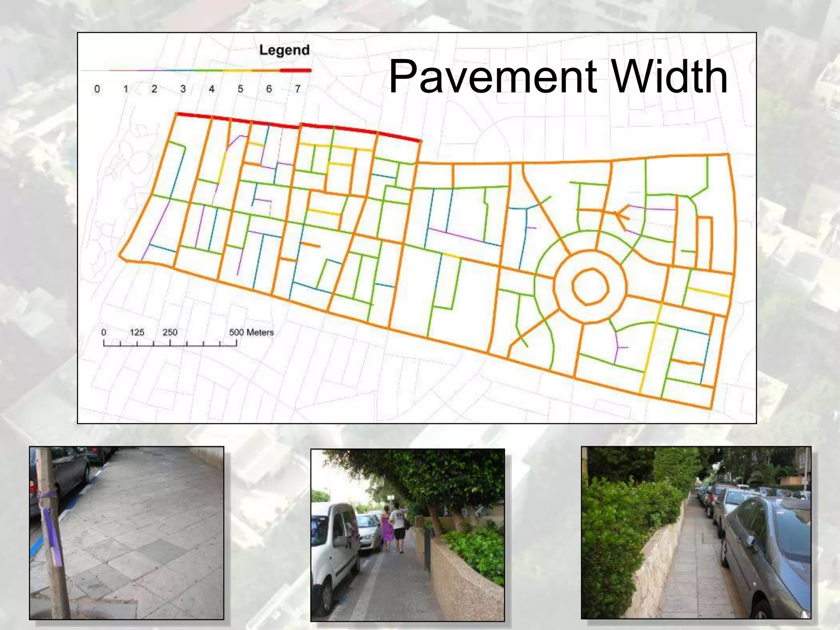Click the scale bar label '125'
This screenshot has width=840, height=630.
coord(137,332)
